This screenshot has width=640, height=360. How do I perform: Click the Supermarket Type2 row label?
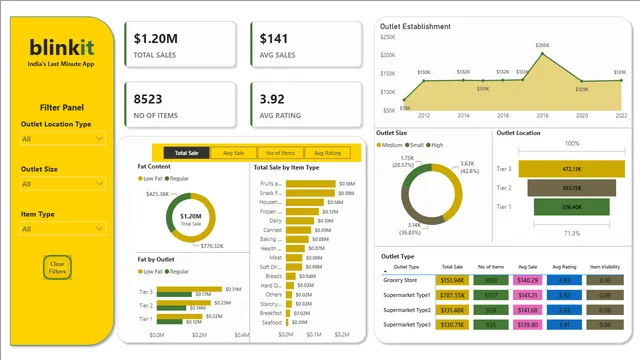click(407, 310)
